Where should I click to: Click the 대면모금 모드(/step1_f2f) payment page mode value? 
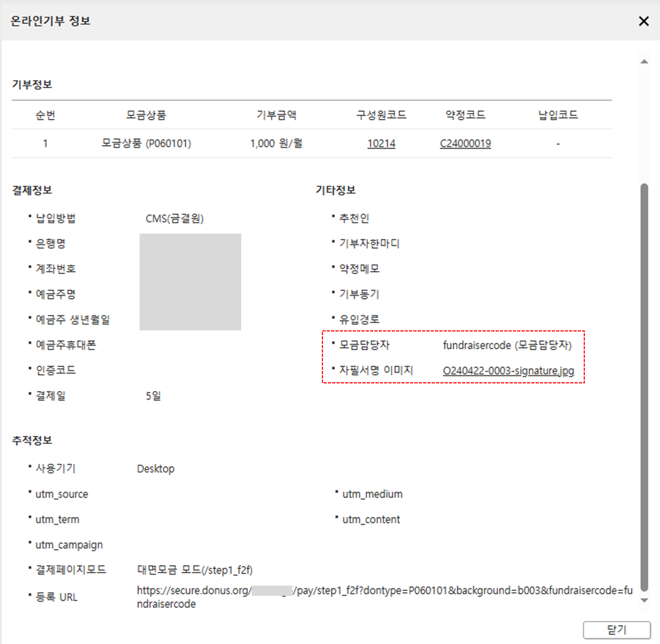pos(195,570)
